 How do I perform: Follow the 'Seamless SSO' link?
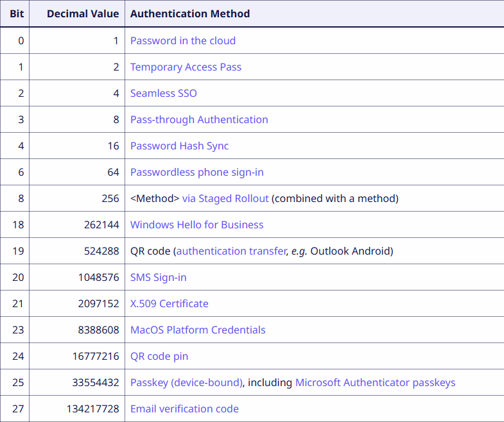coord(164,94)
